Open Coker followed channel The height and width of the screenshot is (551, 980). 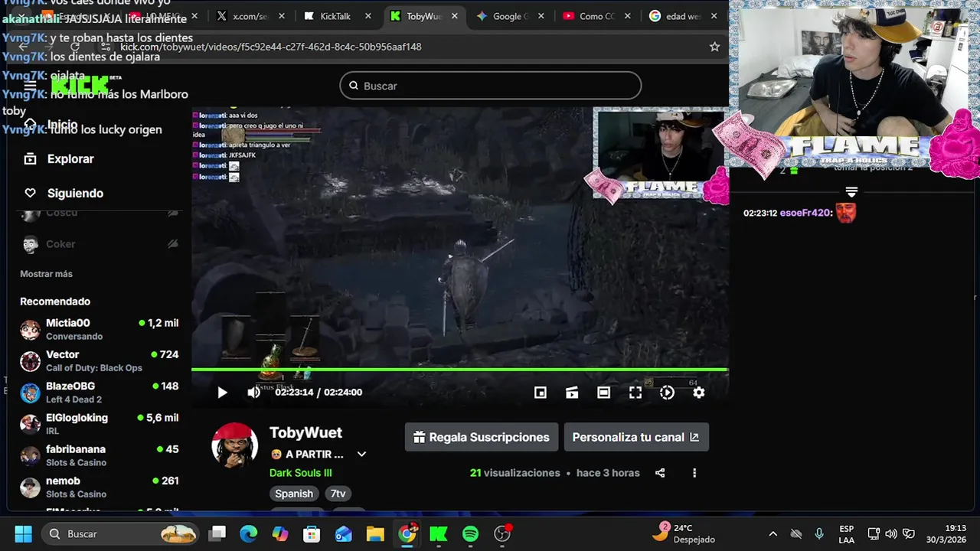tap(99, 244)
